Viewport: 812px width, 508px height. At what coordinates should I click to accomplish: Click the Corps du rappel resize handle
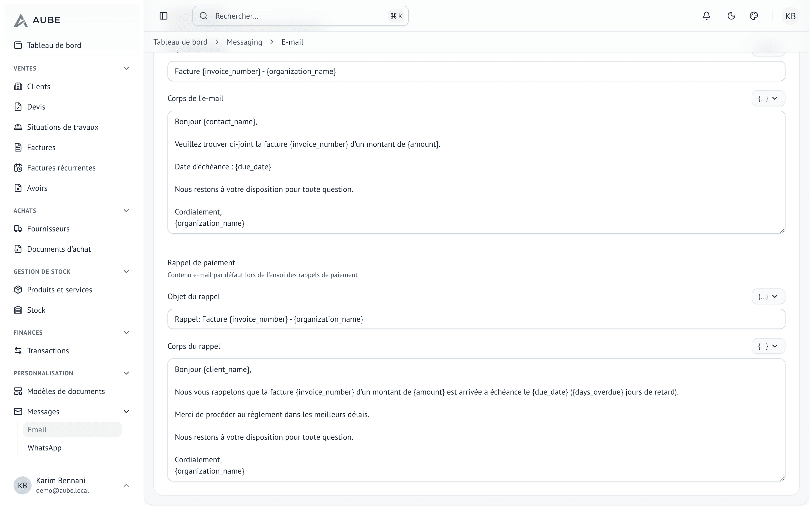pyautogui.click(x=782, y=478)
